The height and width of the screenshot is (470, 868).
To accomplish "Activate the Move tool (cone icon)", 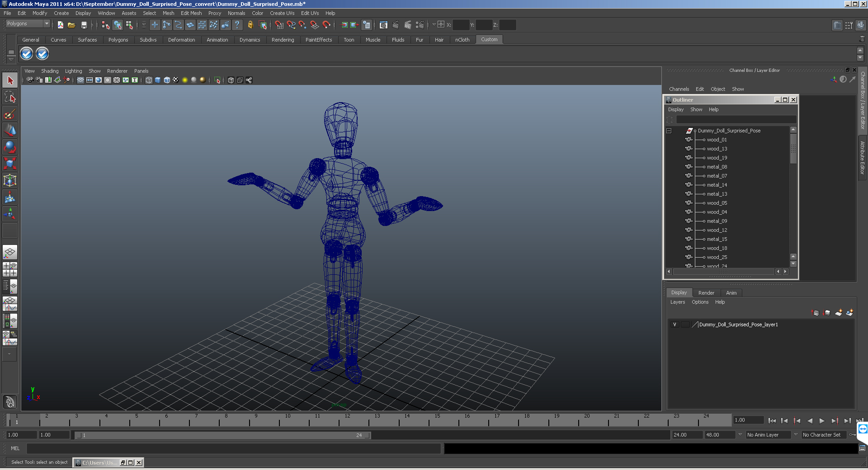I will point(10,130).
